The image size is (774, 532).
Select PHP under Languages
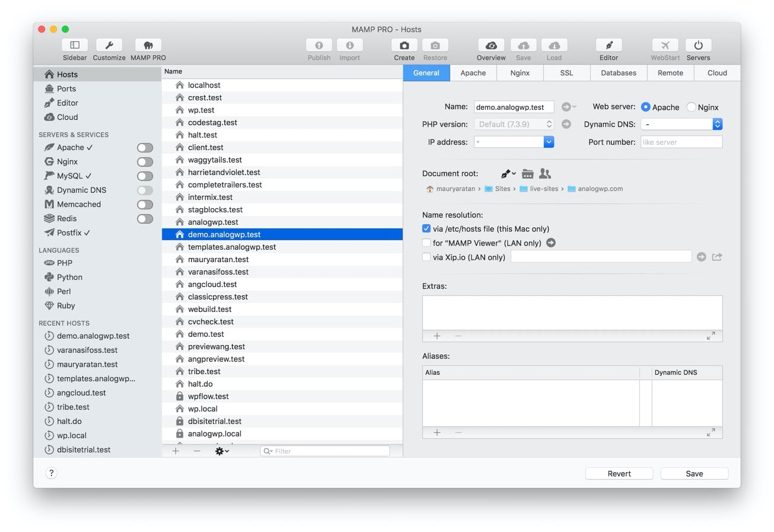pyautogui.click(x=65, y=263)
